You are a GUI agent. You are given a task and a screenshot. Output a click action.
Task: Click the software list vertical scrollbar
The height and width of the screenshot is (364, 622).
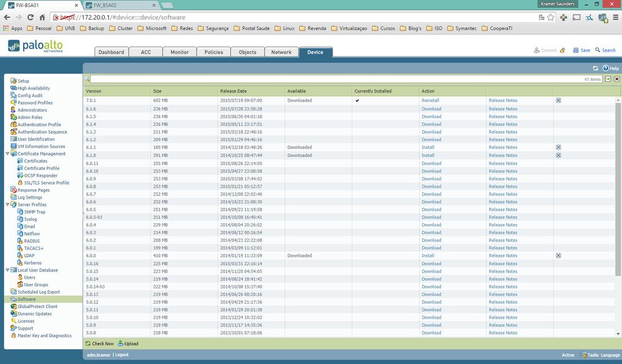tap(618, 187)
